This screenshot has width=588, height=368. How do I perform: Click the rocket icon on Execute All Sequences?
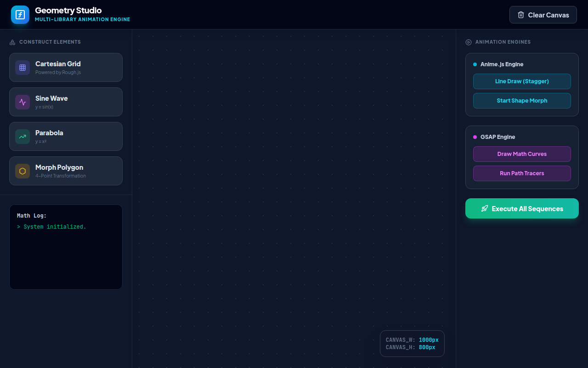pos(485,208)
